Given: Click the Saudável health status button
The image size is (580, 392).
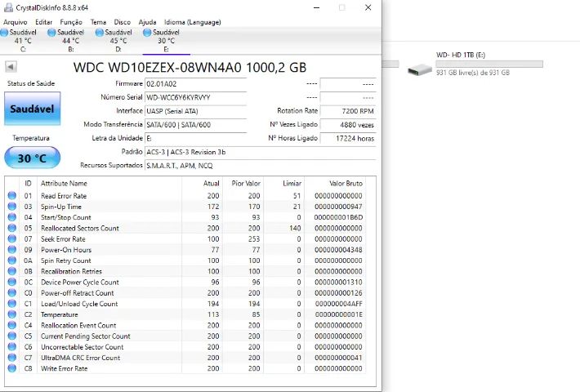Looking at the screenshot, I should [x=32, y=109].
